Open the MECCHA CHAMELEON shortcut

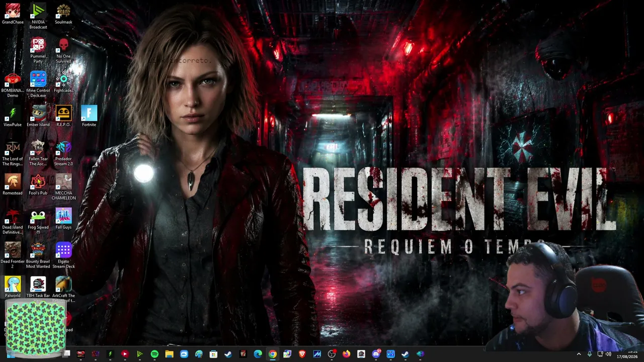point(63,187)
